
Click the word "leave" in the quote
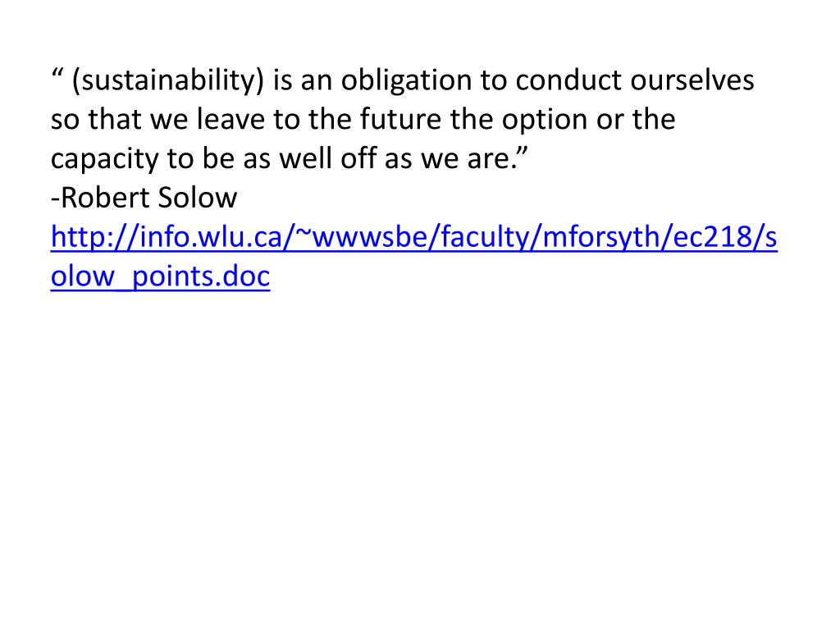pyautogui.click(x=231, y=119)
